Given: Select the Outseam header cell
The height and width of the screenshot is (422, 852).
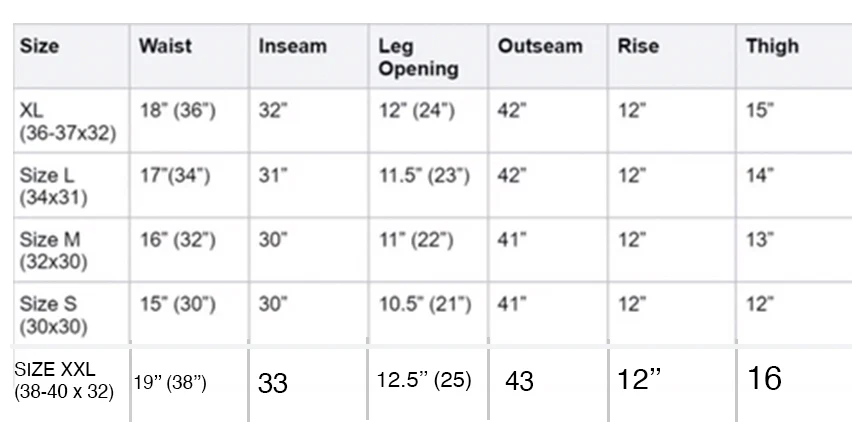Looking at the screenshot, I should click(x=540, y=46).
